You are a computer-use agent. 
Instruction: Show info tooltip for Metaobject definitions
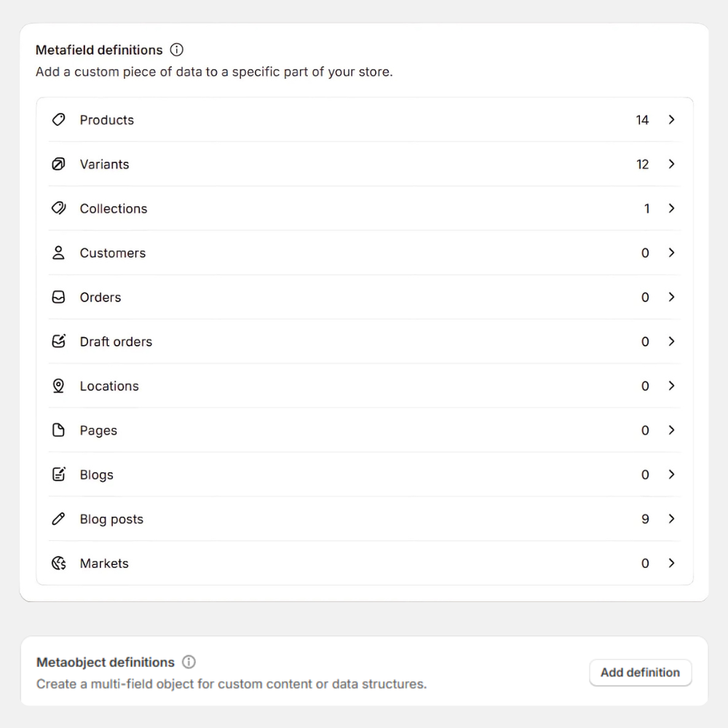click(x=189, y=662)
